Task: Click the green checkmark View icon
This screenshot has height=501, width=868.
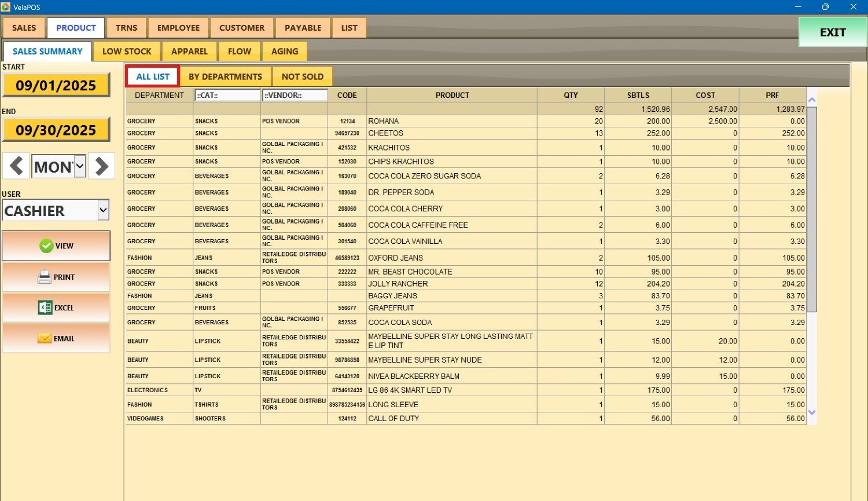Action: [46, 246]
